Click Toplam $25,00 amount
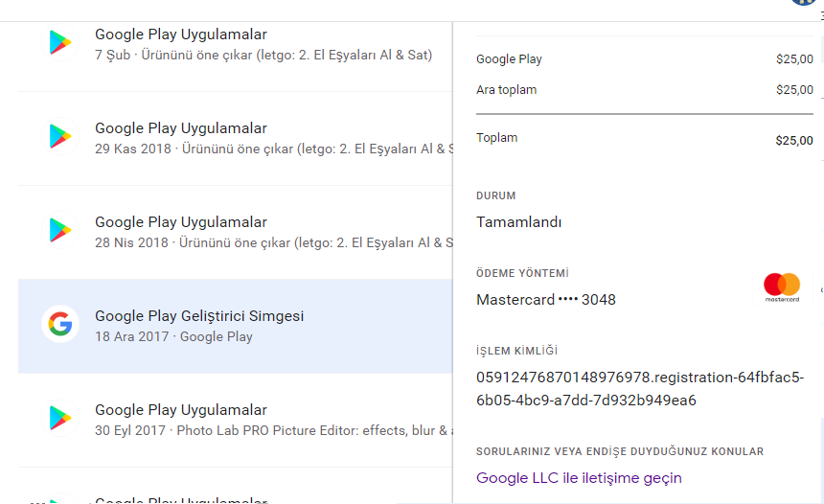Viewport: 824px width, 504px height. click(x=794, y=140)
